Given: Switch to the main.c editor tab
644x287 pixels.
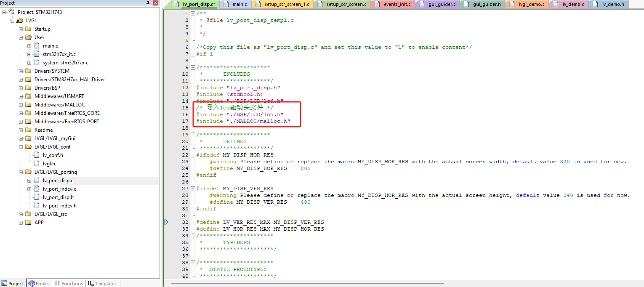Looking at the screenshot, I should coord(235,4).
